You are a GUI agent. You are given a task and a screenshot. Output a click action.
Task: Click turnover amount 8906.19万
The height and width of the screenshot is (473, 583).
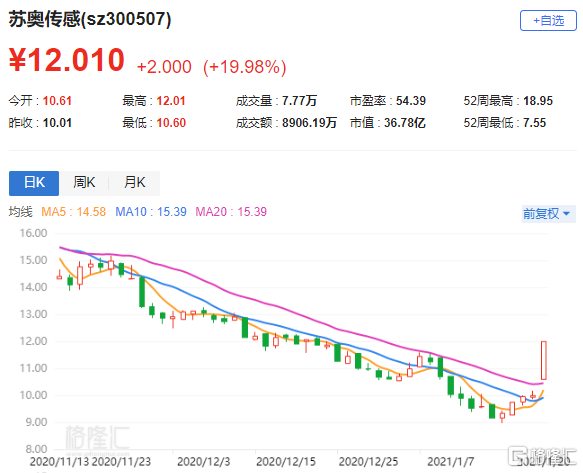click(309, 123)
